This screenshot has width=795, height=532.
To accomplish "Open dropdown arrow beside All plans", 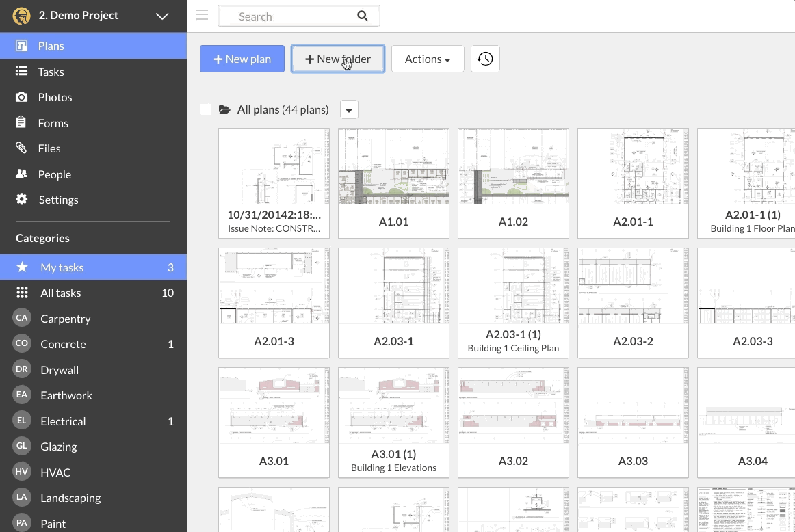I will coord(349,110).
